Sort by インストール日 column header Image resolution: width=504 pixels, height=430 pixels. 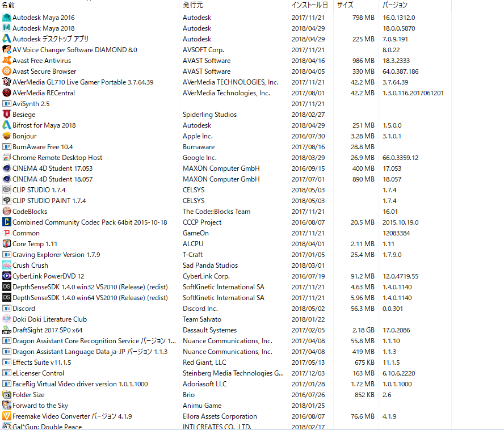(310, 5)
